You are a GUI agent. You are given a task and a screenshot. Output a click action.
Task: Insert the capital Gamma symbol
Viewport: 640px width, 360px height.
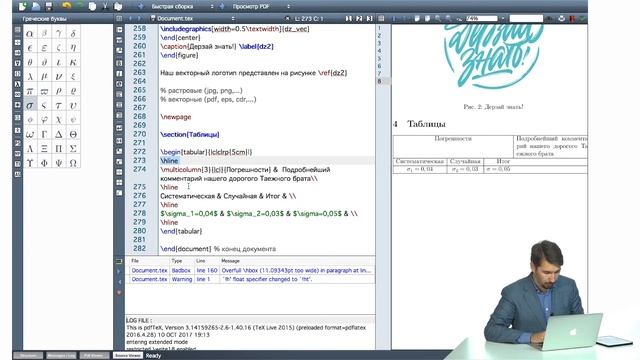[44, 134]
